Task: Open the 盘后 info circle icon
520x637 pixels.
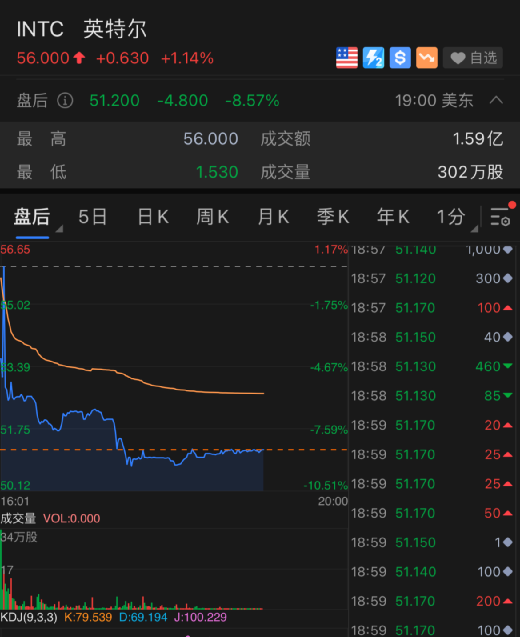Action: click(x=65, y=100)
